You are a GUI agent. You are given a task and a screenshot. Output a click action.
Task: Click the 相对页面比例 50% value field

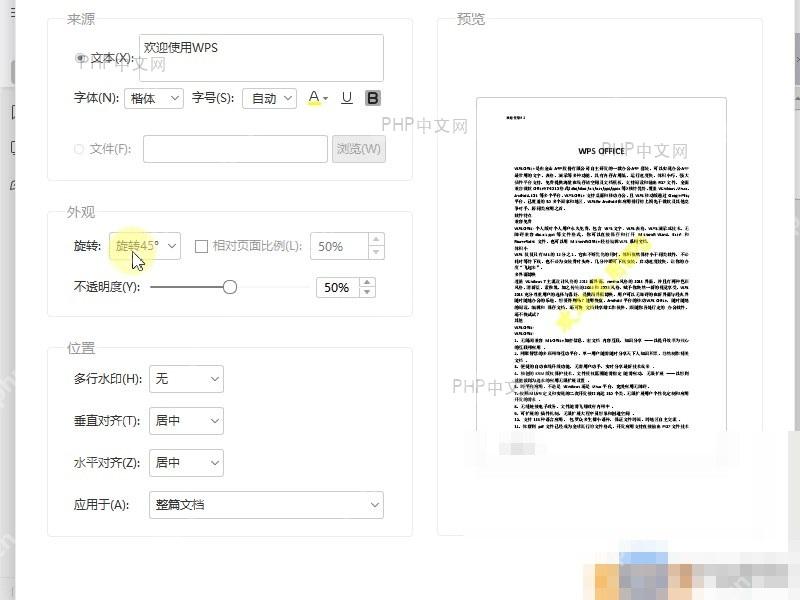click(339, 246)
